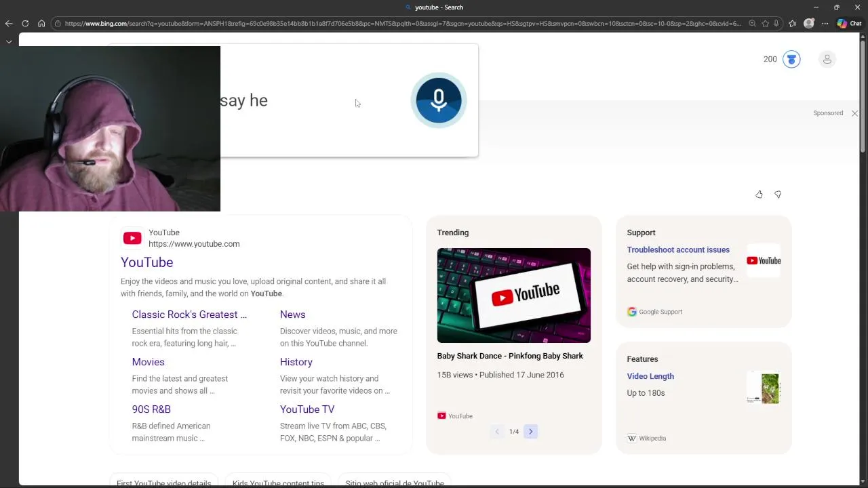Click First YouTube video details chip

click(x=163, y=482)
